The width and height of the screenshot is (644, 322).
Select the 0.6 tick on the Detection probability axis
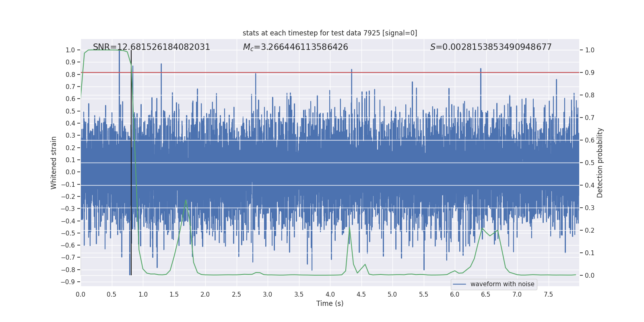(590, 140)
